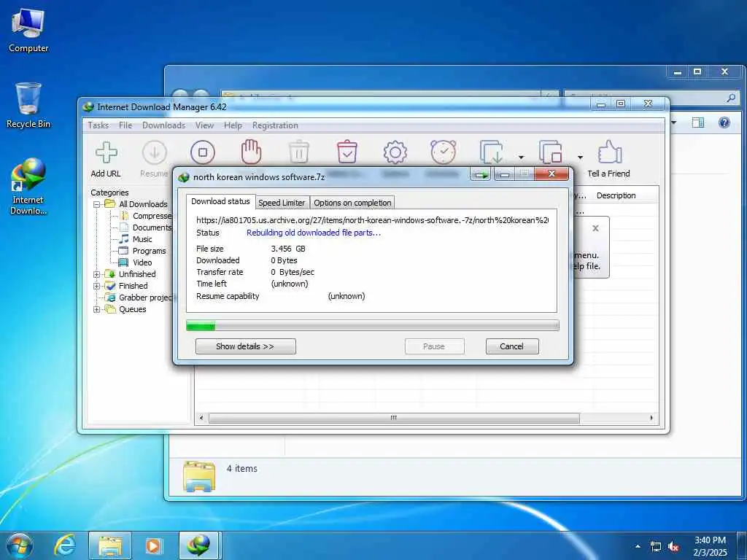Click the IDM taskbar button
Screen dimensions: 747x560
[x=198, y=545]
